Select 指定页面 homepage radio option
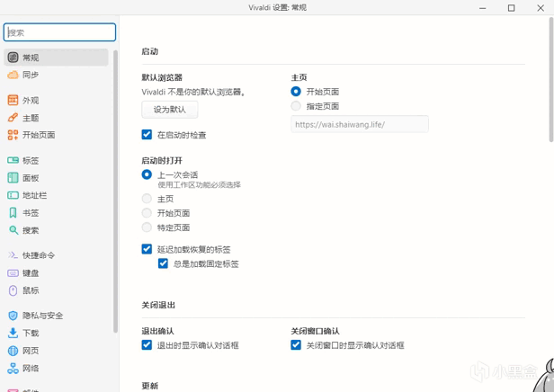Image resolution: width=554 pixels, height=392 pixels. point(296,106)
